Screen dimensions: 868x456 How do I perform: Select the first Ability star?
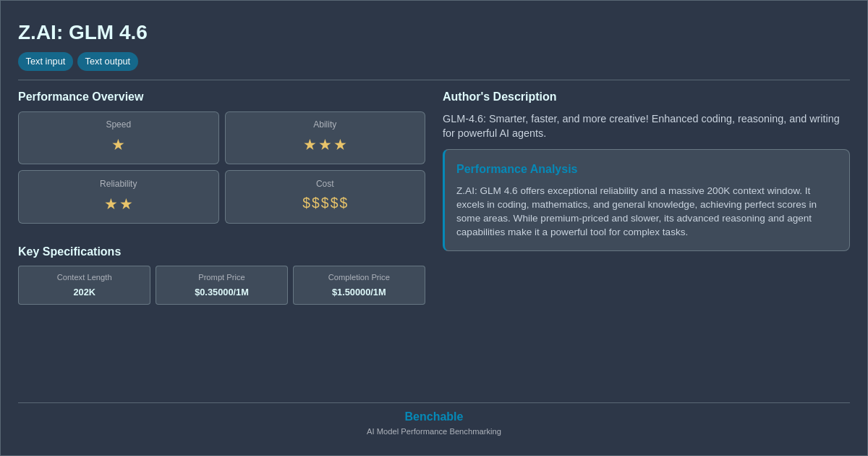310,145
